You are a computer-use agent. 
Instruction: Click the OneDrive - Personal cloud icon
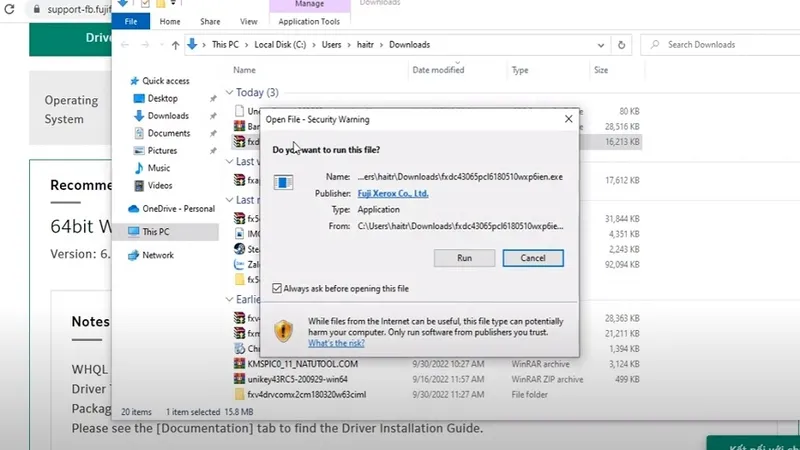point(134,208)
